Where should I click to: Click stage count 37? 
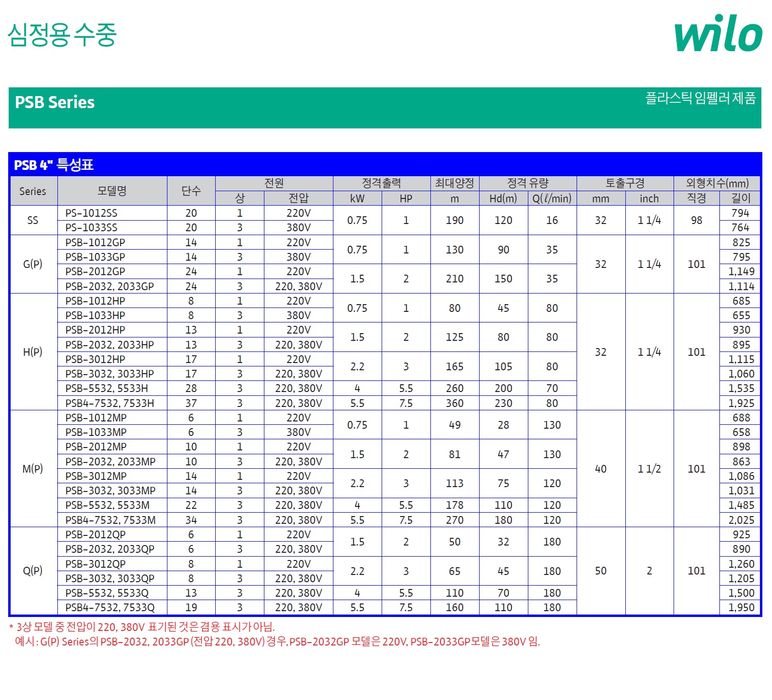191,403
